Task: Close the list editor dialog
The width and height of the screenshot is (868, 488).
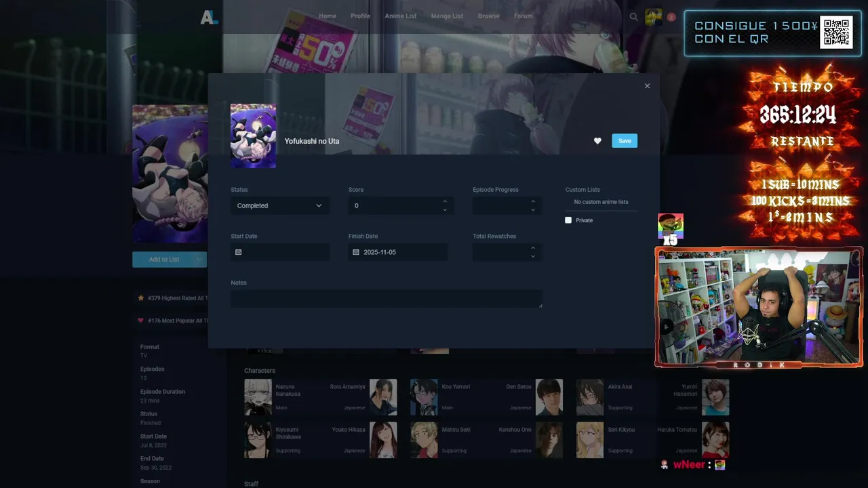Action: (647, 86)
